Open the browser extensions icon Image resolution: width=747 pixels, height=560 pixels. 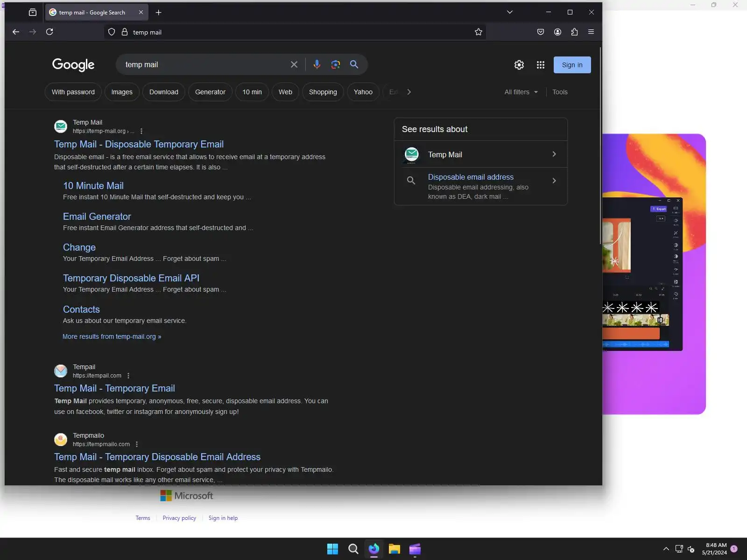pyautogui.click(x=574, y=32)
